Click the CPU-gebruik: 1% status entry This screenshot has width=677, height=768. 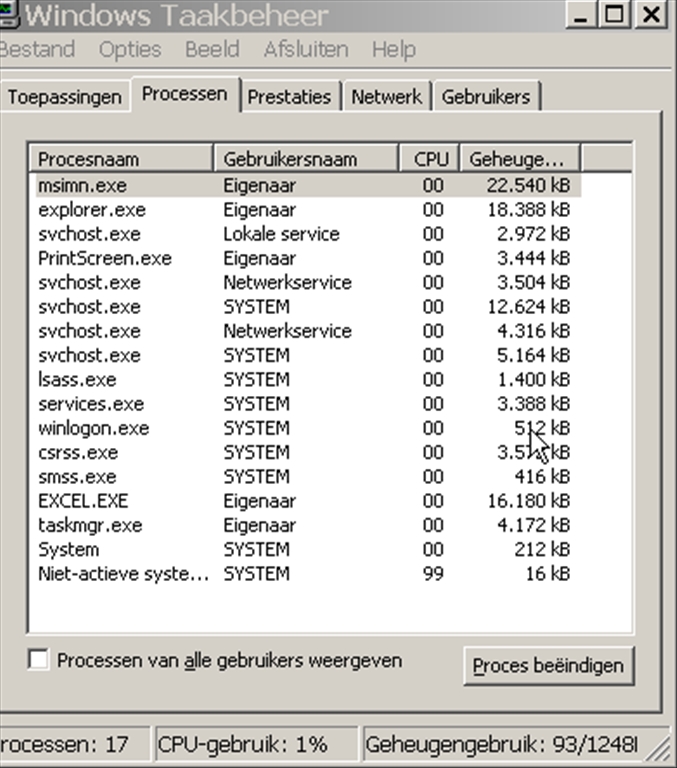(x=256, y=744)
